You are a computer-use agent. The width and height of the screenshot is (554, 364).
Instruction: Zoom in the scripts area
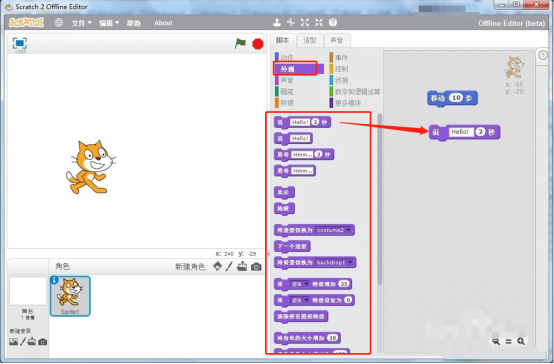pyautogui.click(x=521, y=341)
